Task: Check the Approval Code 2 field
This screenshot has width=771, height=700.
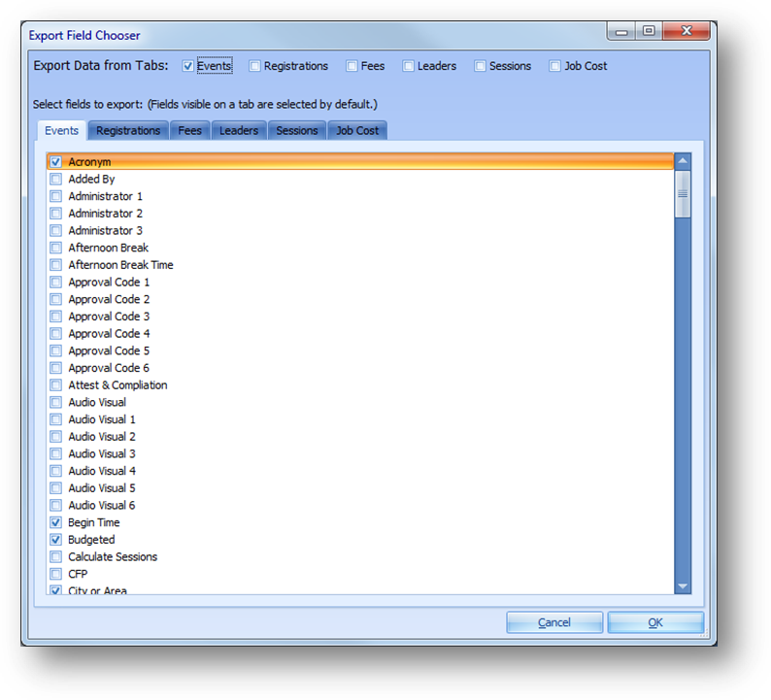Action: 56,299
